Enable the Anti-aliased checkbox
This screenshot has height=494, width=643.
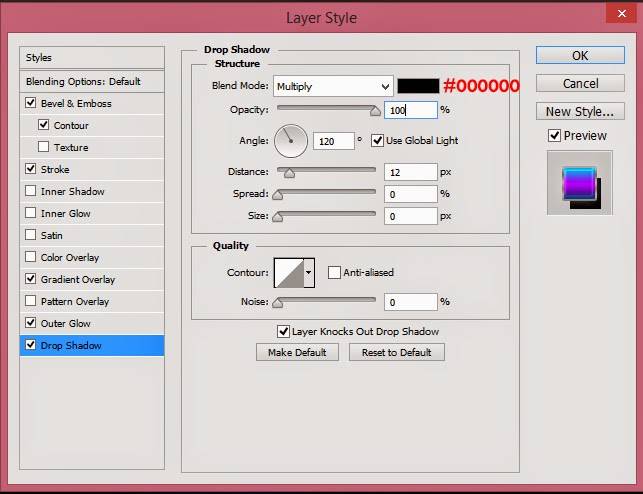click(x=334, y=272)
